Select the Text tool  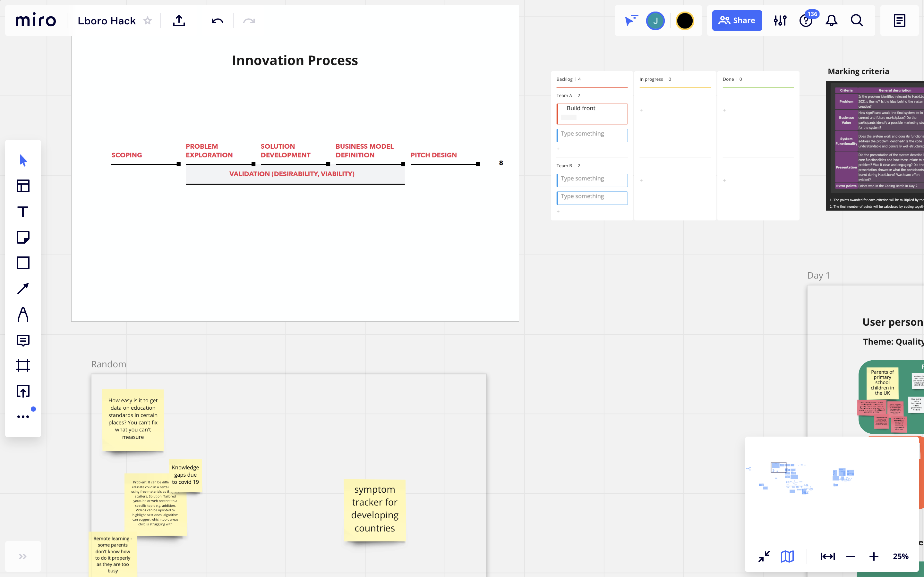[23, 212]
